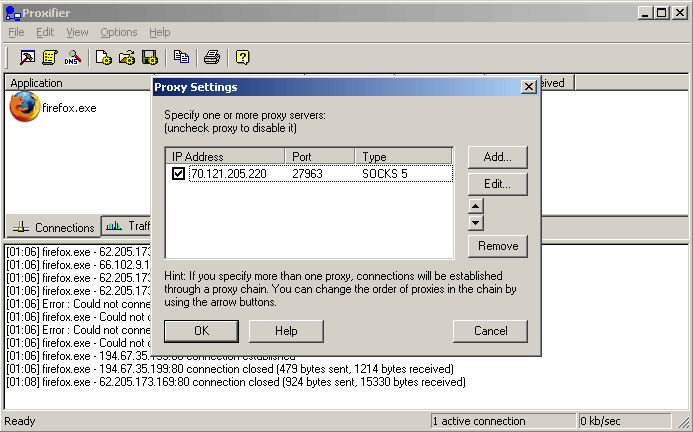The image size is (693, 432).
Task: Click the port value 27963
Action: [308, 174]
